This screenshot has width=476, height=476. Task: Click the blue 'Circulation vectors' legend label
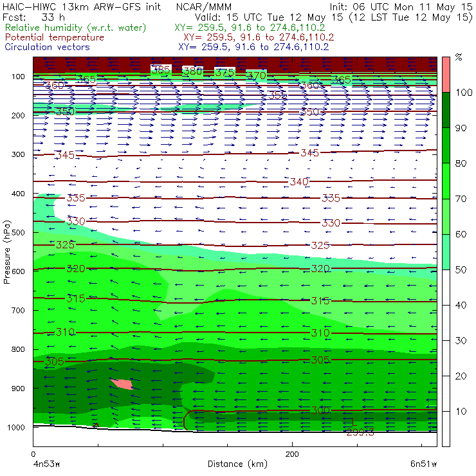point(48,47)
